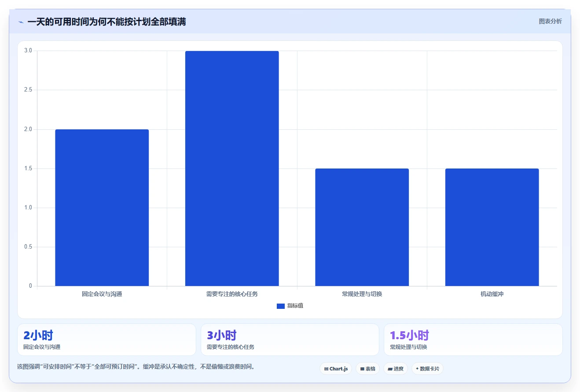Click the chart title 一天的可用时间为何不能按计划全部填满
580x392 pixels.
tap(106, 22)
